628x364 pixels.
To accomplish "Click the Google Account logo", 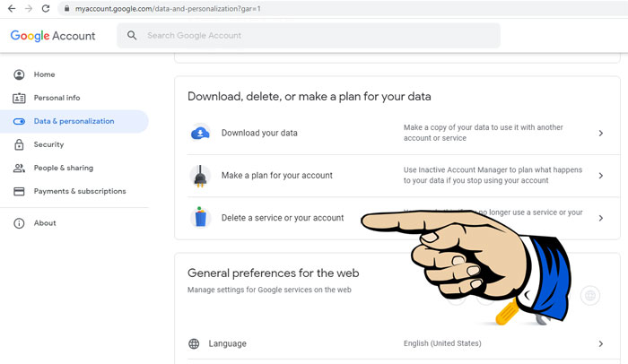I will pyautogui.click(x=53, y=36).
